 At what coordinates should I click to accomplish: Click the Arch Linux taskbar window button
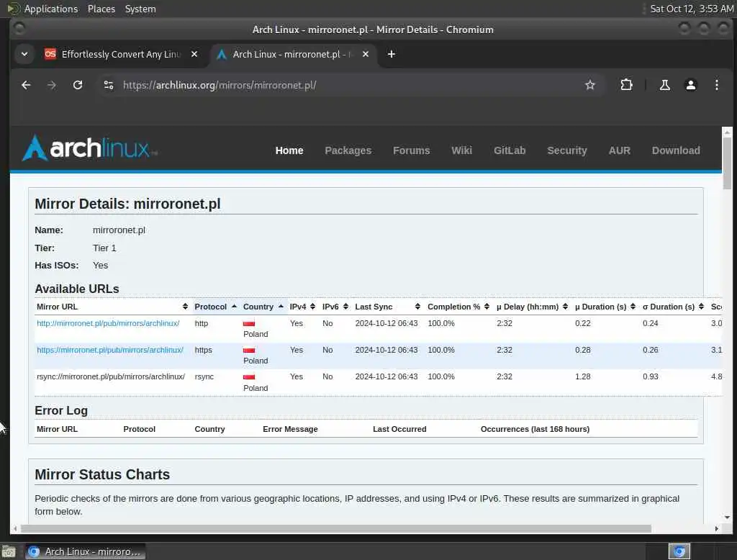click(85, 551)
